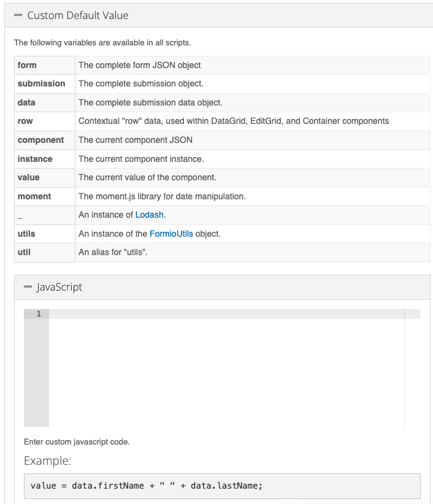Select the 'component' variable name cell
Screen dimensions: 433x504
click(40, 140)
